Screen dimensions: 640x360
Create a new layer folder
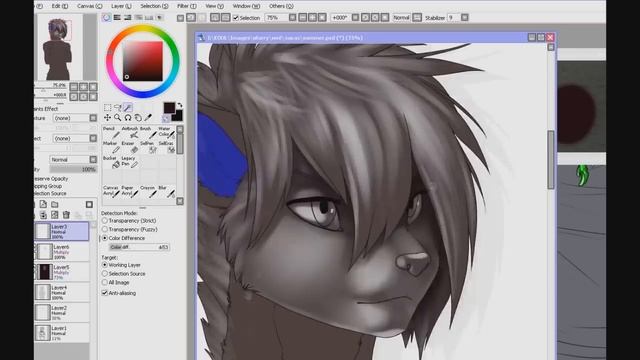pos(55,204)
